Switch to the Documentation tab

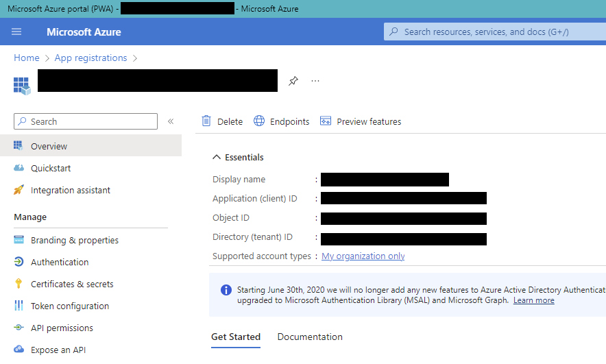point(310,337)
